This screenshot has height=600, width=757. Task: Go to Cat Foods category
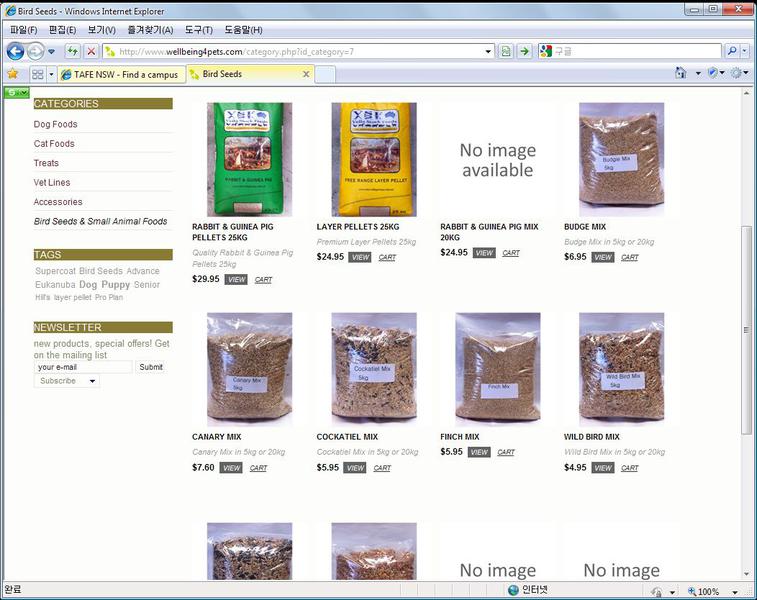pyautogui.click(x=54, y=143)
